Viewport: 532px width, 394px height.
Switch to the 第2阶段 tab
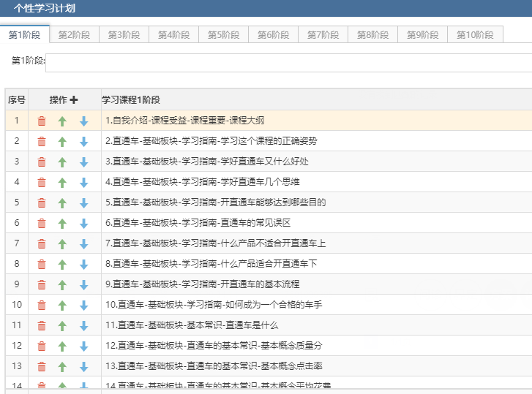[74, 35]
